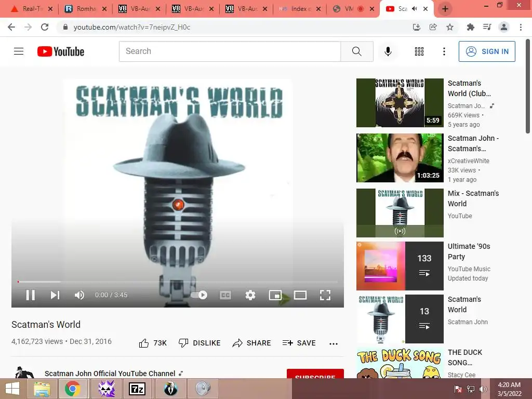
Task: Open Scatman John channel avatar
Action: [x=24, y=372]
